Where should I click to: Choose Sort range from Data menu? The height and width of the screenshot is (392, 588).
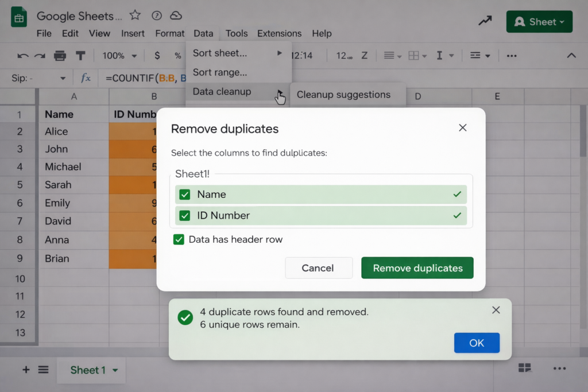coord(220,72)
